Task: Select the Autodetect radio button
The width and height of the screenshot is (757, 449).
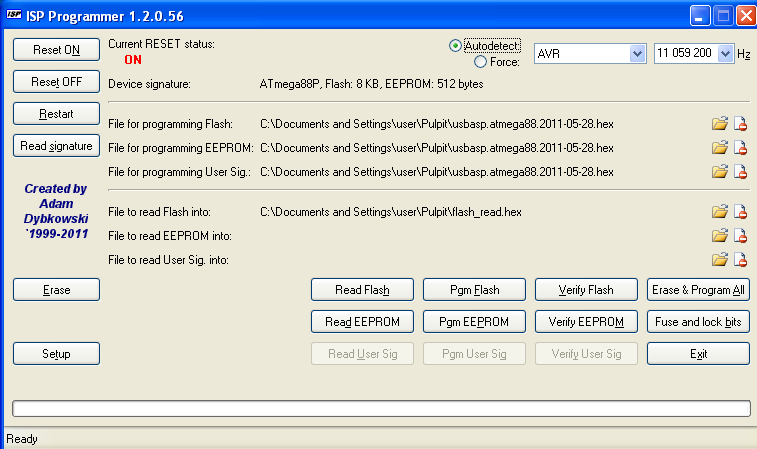Action: [455, 46]
